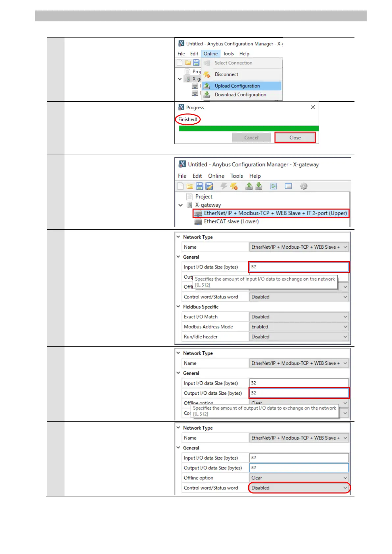Open Control word/Status word dropdown above Fieldbus Specific

click(x=299, y=297)
